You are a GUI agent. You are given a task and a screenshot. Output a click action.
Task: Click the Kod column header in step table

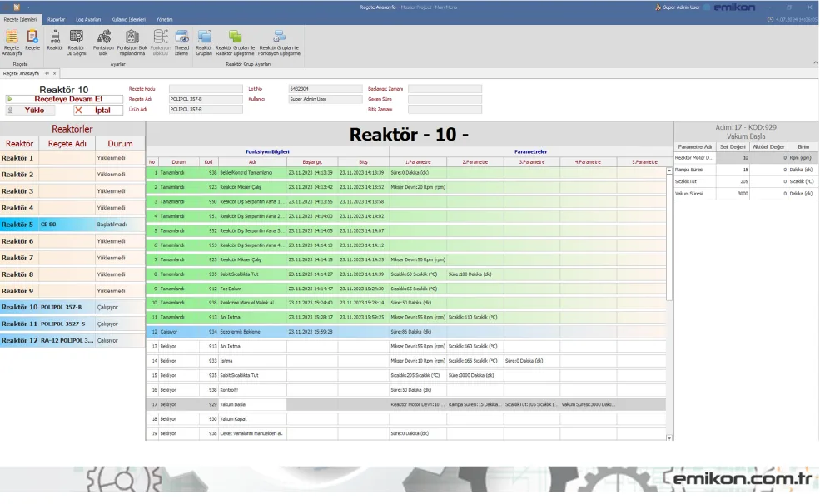208,162
